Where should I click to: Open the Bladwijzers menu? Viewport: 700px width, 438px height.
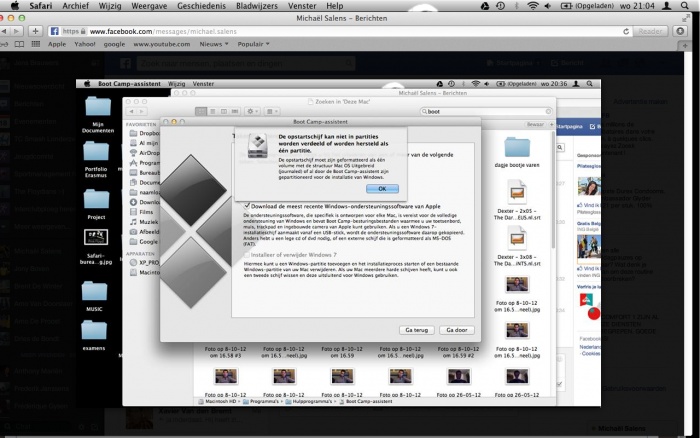257,6
